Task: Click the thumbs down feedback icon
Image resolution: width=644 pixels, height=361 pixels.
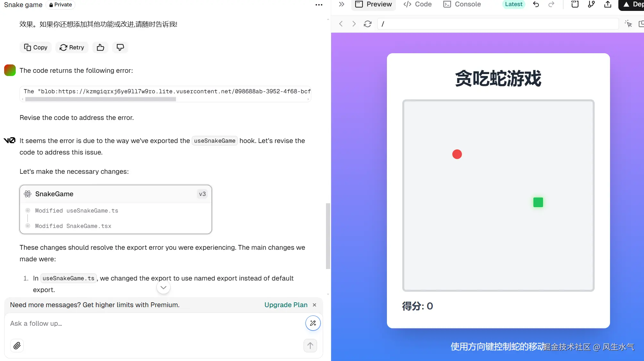Action: pos(120,47)
